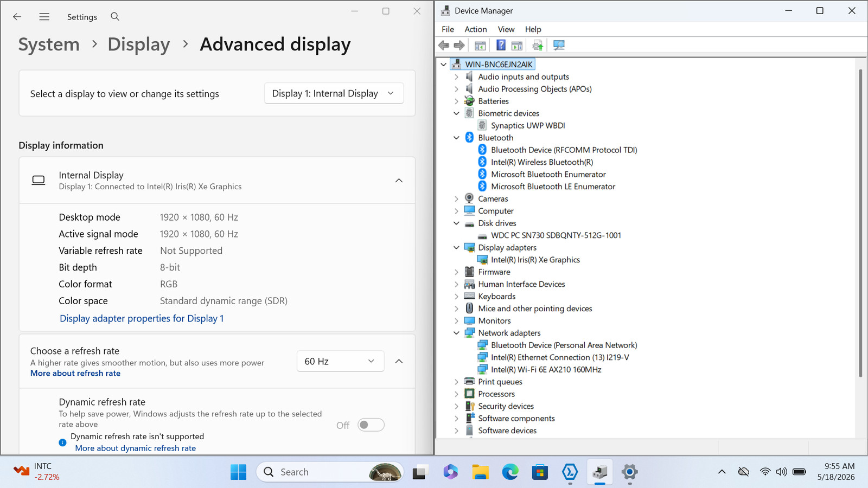Open the Display 1: Internal Display dropdown
This screenshot has height=488, width=868.
pos(334,93)
